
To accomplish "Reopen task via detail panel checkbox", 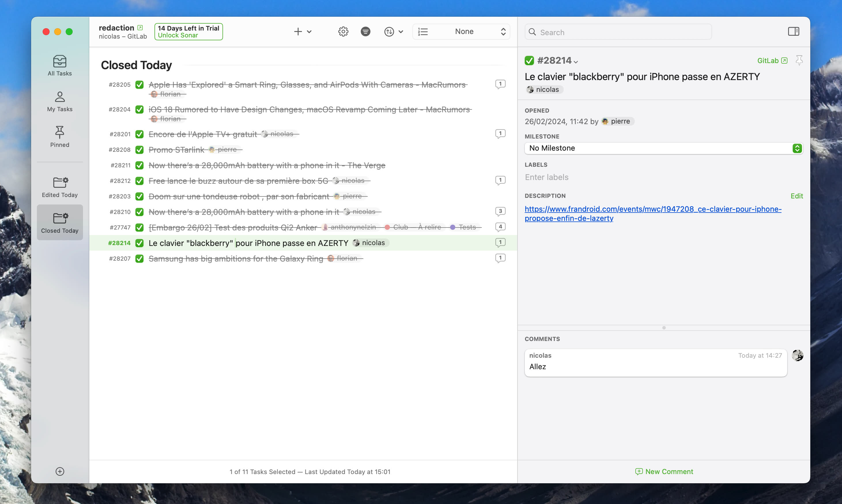I will point(529,61).
